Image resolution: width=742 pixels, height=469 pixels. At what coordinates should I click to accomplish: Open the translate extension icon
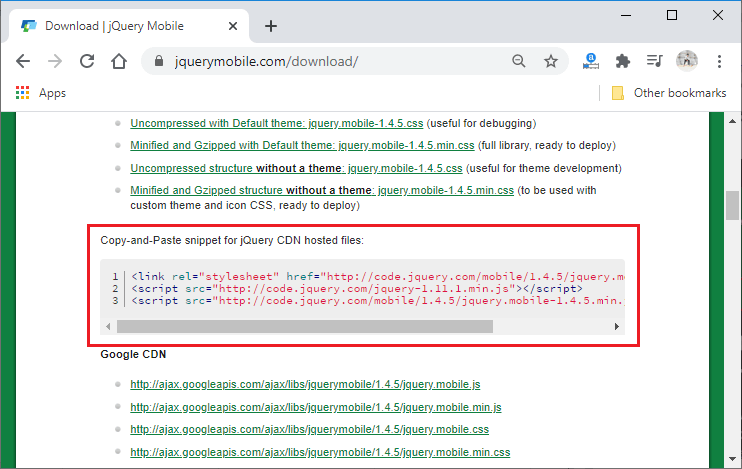pyautogui.click(x=591, y=61)
